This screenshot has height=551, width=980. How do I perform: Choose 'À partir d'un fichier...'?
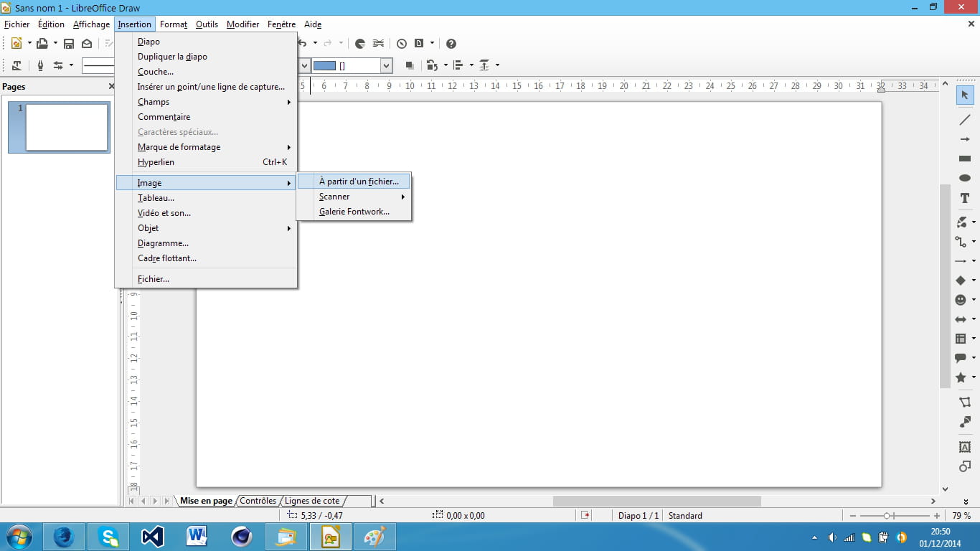354,182
